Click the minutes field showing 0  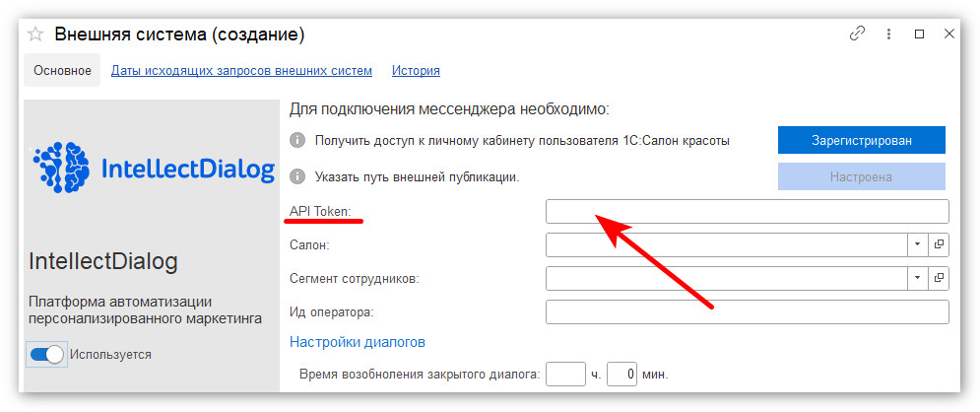tap(621, 375)
